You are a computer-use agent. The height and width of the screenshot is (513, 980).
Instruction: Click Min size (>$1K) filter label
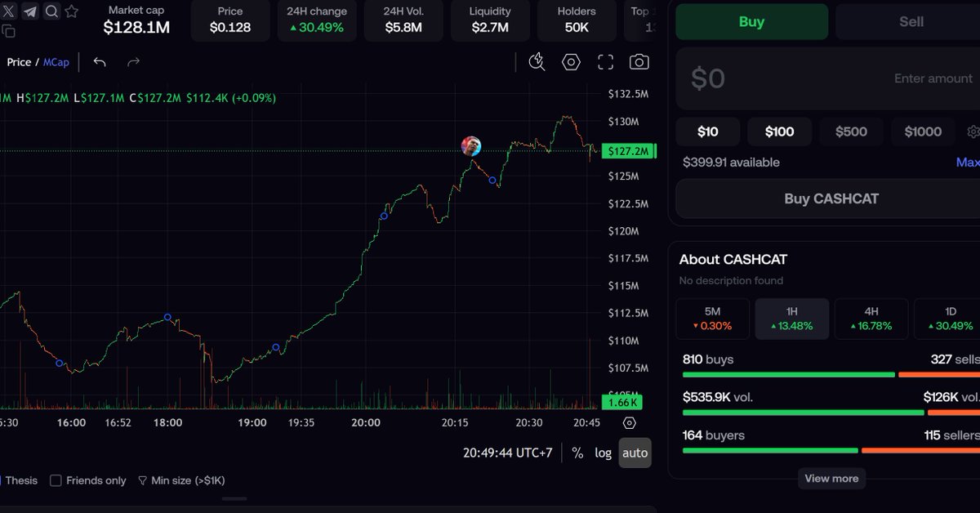point(188,480)
